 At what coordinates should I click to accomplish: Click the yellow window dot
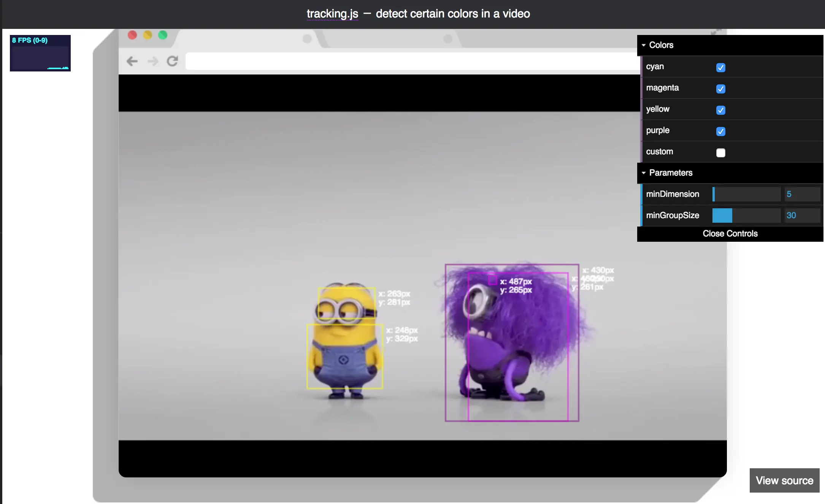[148, 35]
